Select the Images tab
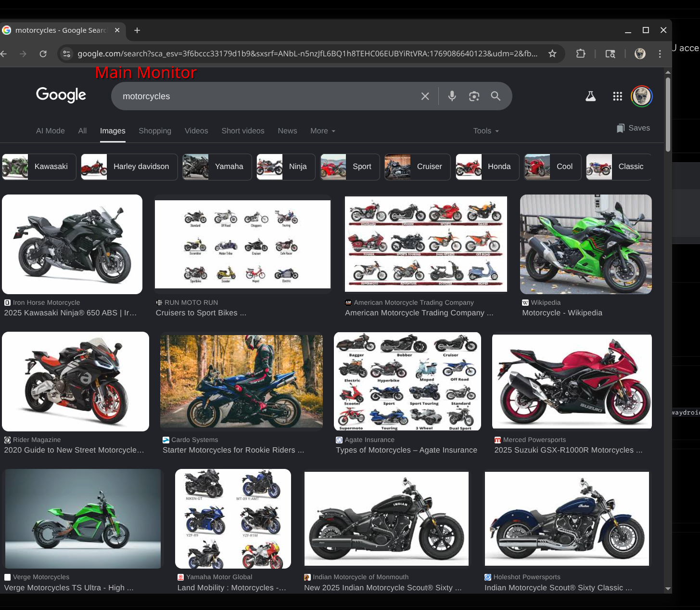This screenshot has width=700, height=610. (113, 131)
